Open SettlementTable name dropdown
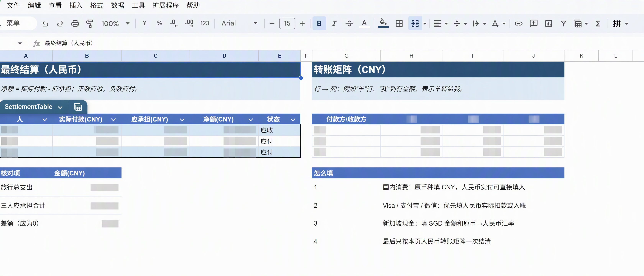 click(x=60, y=107)
